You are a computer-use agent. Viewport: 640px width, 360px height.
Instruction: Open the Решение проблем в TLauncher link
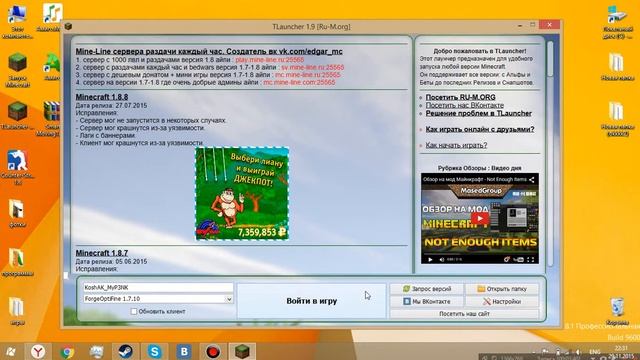coord(478,113)
